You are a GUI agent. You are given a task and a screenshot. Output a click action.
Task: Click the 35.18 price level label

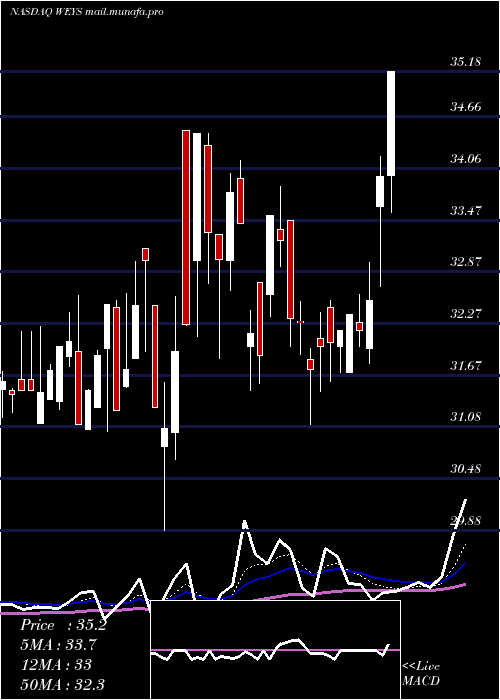pos(466,62)
